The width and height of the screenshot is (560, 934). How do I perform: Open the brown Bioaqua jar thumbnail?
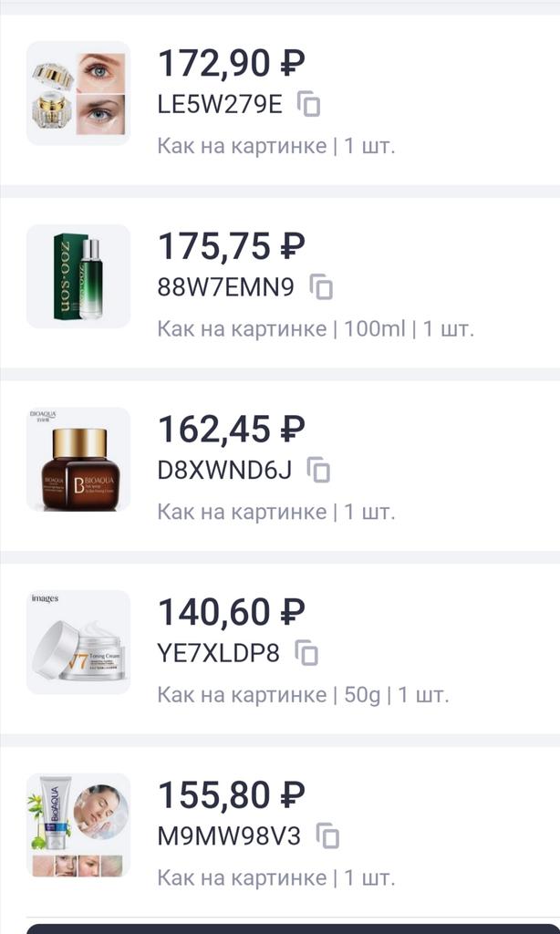[78, 459]
